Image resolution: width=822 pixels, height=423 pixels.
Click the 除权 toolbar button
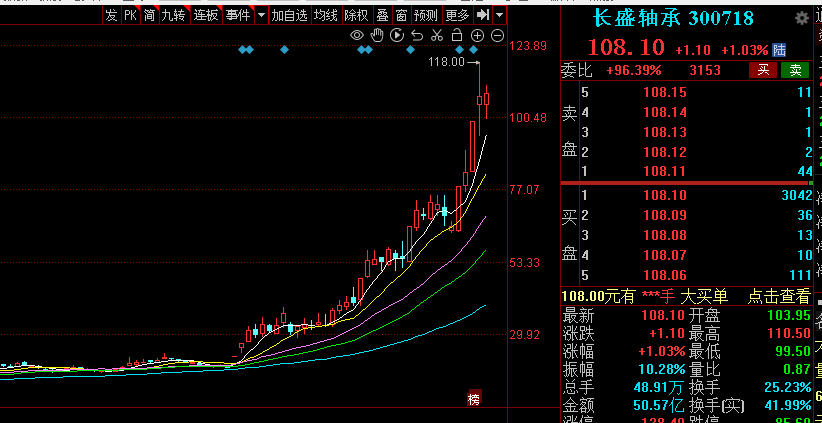356,15
